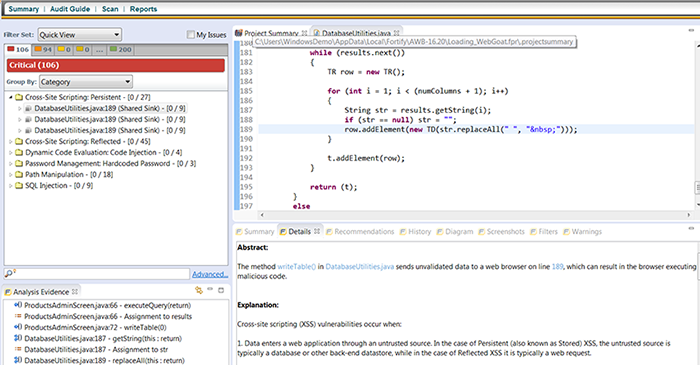Minimize the details pane

pos(691,228)
